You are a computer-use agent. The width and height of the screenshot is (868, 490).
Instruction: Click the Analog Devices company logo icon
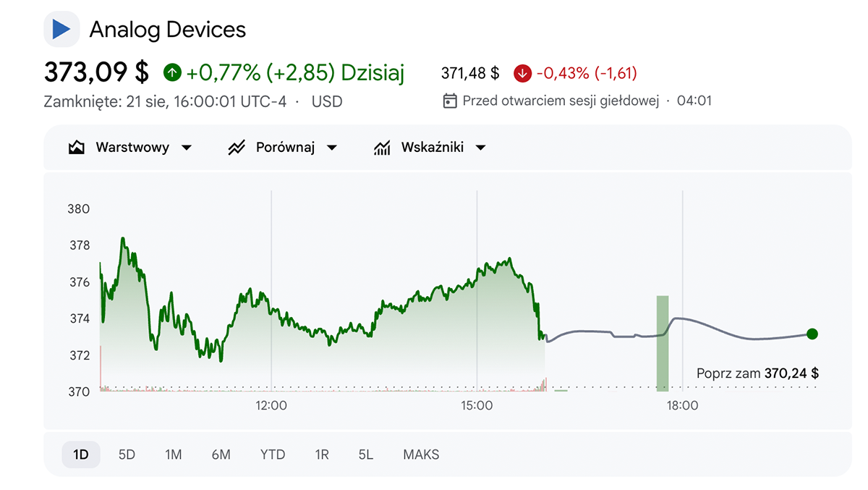(61, 30)
